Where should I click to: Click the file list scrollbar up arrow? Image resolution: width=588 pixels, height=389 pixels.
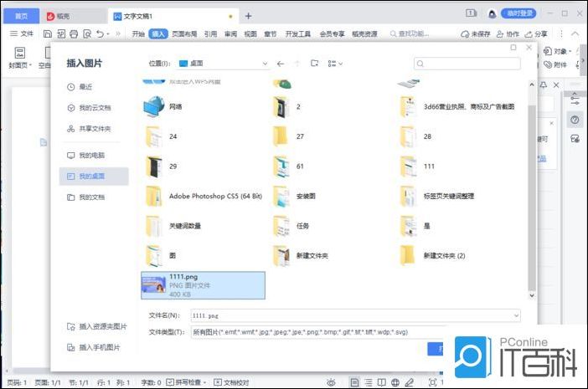[531, 85]
